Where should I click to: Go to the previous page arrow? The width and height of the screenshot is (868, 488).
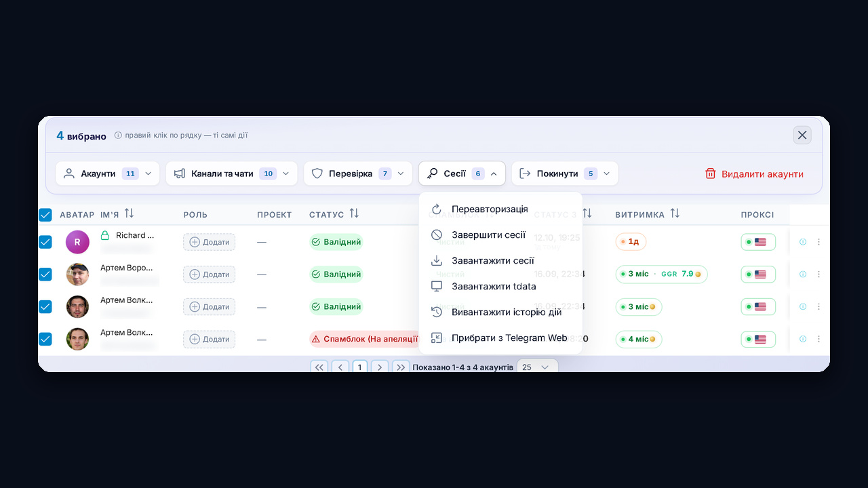(x=340, y=367)
